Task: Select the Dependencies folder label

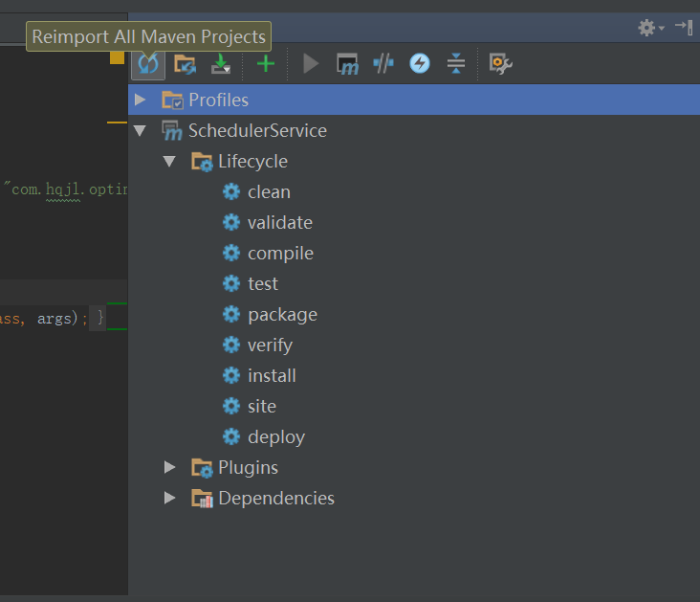Action: (x=276, y=498)
